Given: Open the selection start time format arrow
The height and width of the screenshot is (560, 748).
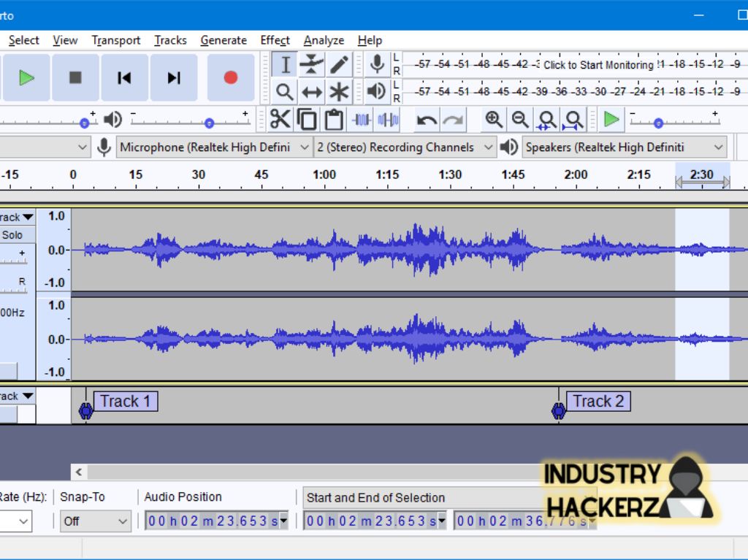Looking at the screenshot, I should coord(441,521).
